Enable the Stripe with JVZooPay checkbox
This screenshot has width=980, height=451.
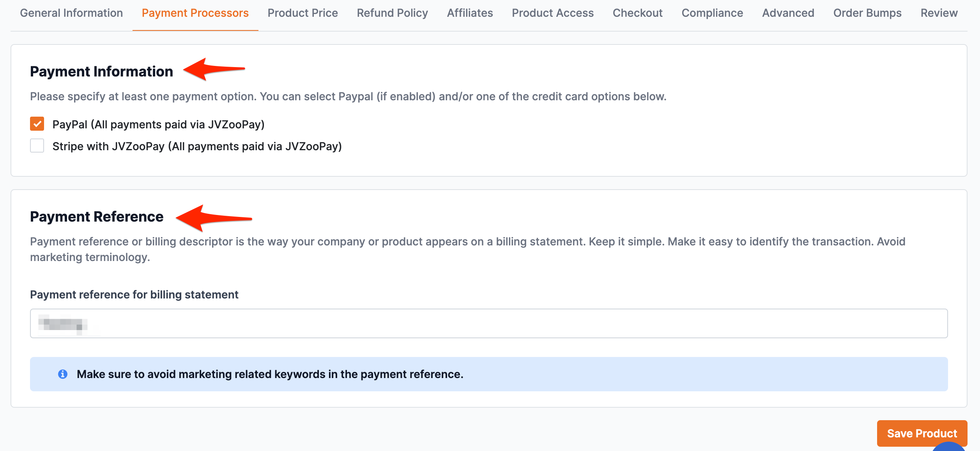[x=37, y=146]
